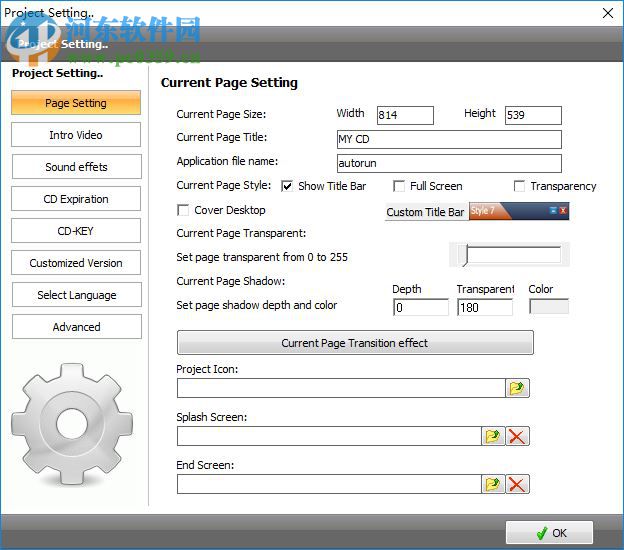Viewport: 624px width, 550px height.
Task: Clear the Splash Screen path
Action: pyautogui.click(x=517, y=436)
